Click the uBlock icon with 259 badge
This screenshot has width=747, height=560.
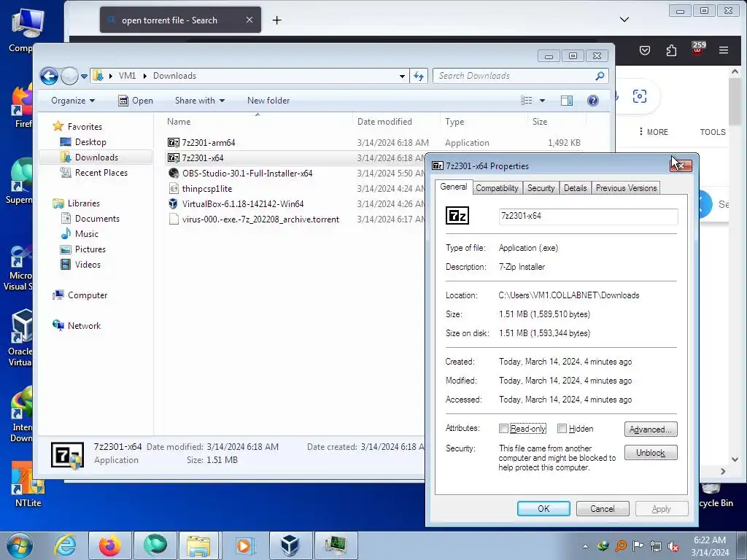point(698,50)
